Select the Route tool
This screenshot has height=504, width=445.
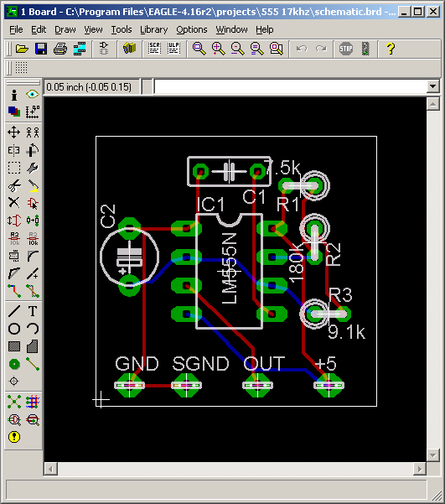click(x=14, y=291)
